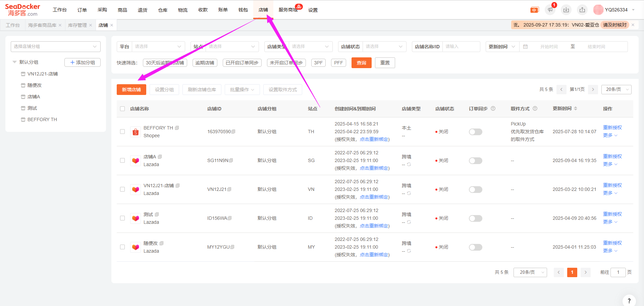Click the upload/export icon in the top bar
Screen dimensions: 644x306
coord(582,10)
